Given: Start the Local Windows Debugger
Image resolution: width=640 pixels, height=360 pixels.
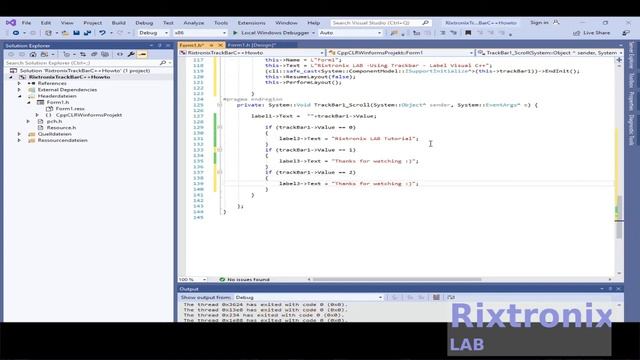Looking at the screenshot, I should pyautogui.click(x=271, y=33).
